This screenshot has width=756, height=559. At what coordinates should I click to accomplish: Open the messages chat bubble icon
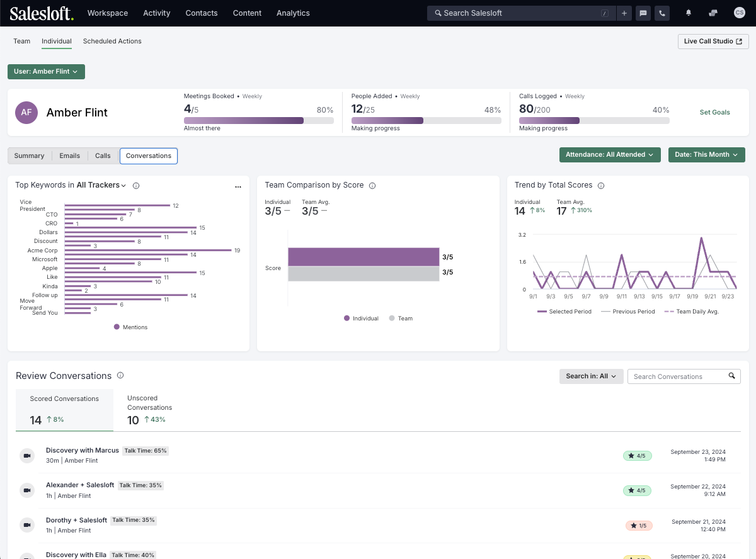(643, 13)
